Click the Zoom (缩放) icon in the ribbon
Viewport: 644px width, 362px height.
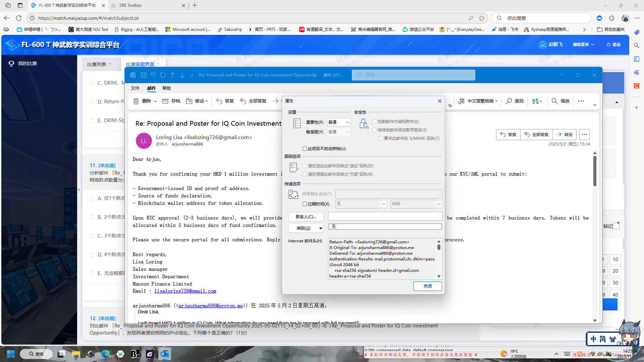(554, 101)
